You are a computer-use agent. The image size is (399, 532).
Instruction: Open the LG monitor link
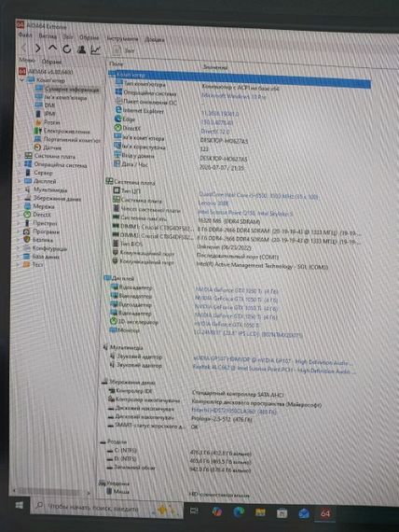click(248, 333)
